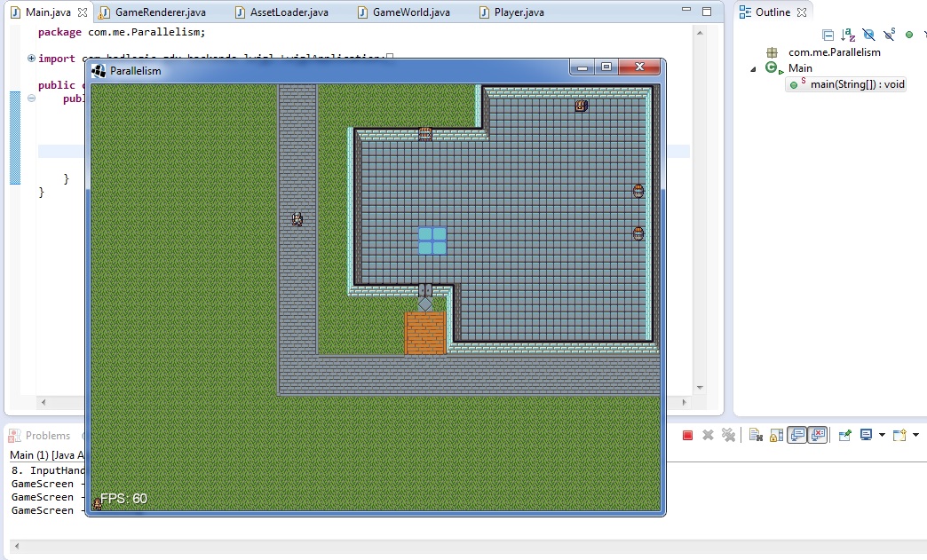Image resolution: width=927 pixels, height=560 pixels.
Task: Select com.me.Parallelism package in Outline
Action: click(x=834, y=52)
